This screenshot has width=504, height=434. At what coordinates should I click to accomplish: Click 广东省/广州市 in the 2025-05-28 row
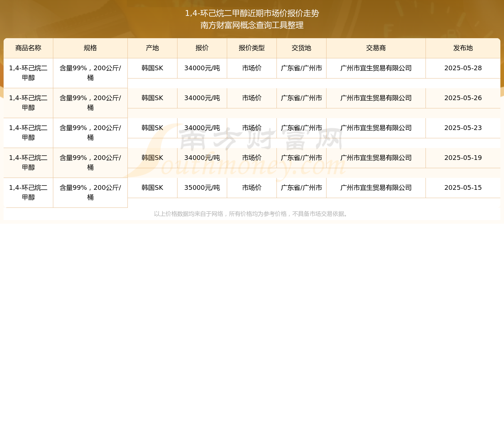(301, 68)
